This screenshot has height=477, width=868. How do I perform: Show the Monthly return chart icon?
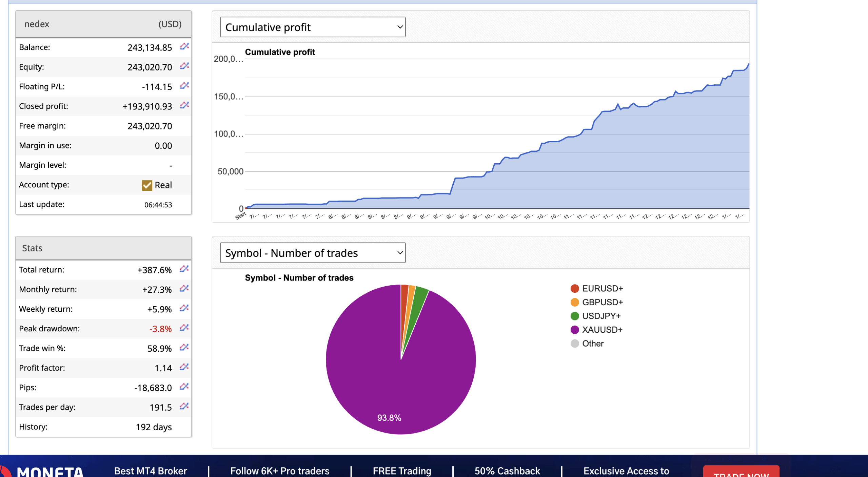183,289
